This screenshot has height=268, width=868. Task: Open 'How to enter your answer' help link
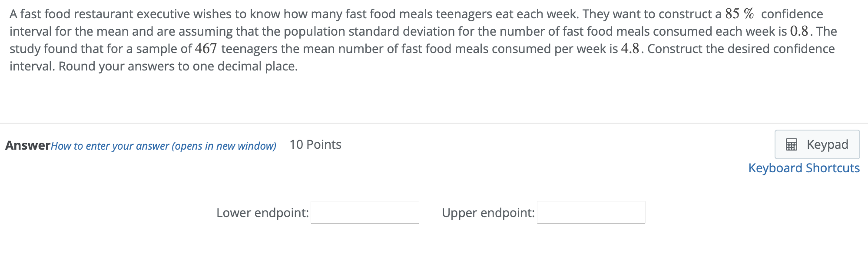(163, 146)
